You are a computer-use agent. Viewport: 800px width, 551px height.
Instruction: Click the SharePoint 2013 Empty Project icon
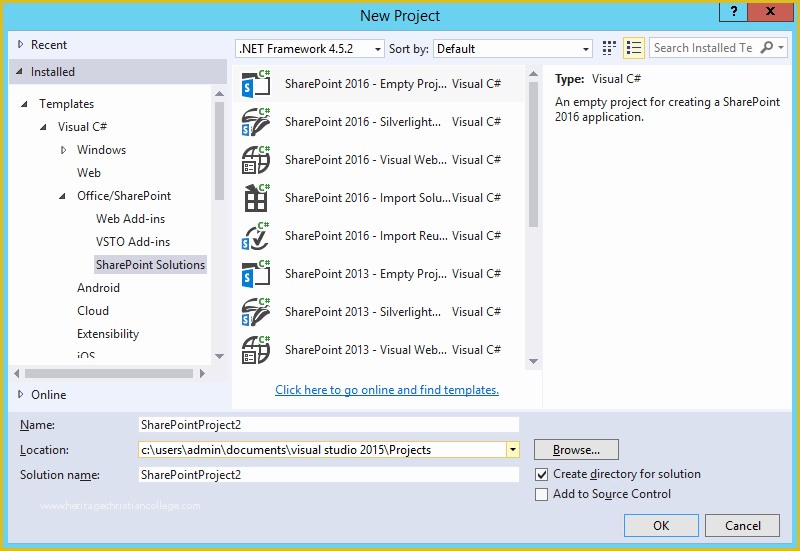[256, 274]
